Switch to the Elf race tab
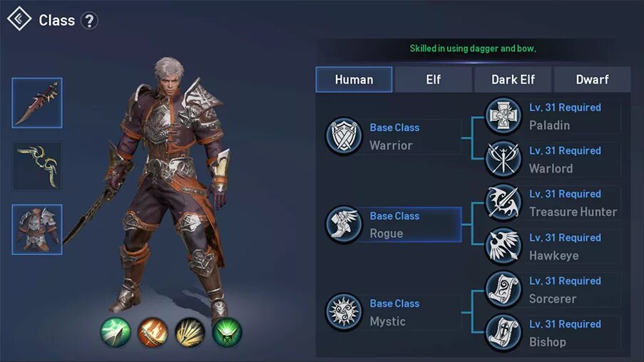 [434, 80]
